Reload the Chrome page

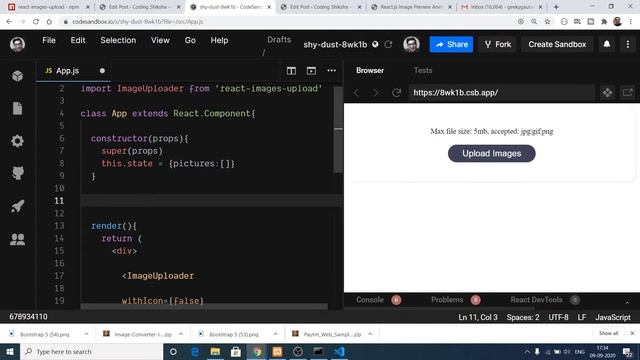pyautogui.click(x=36, y=21)
